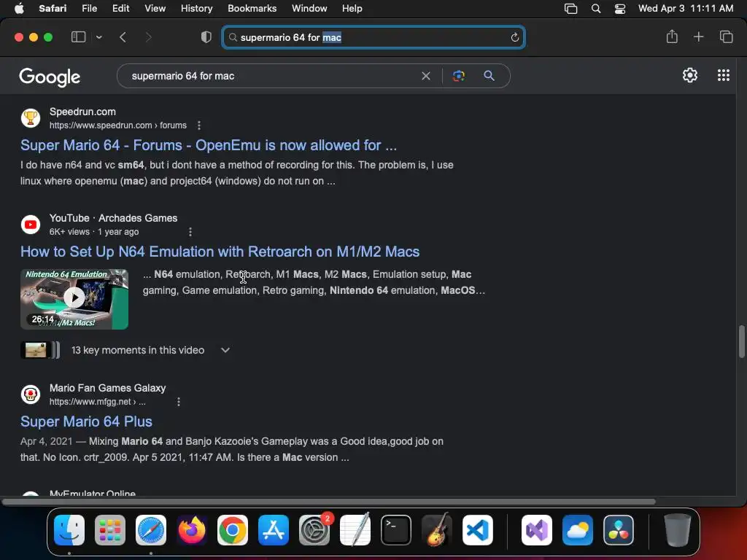
Task: Open sidebar options dropdown chevron
Action: (x=98, y=37)
